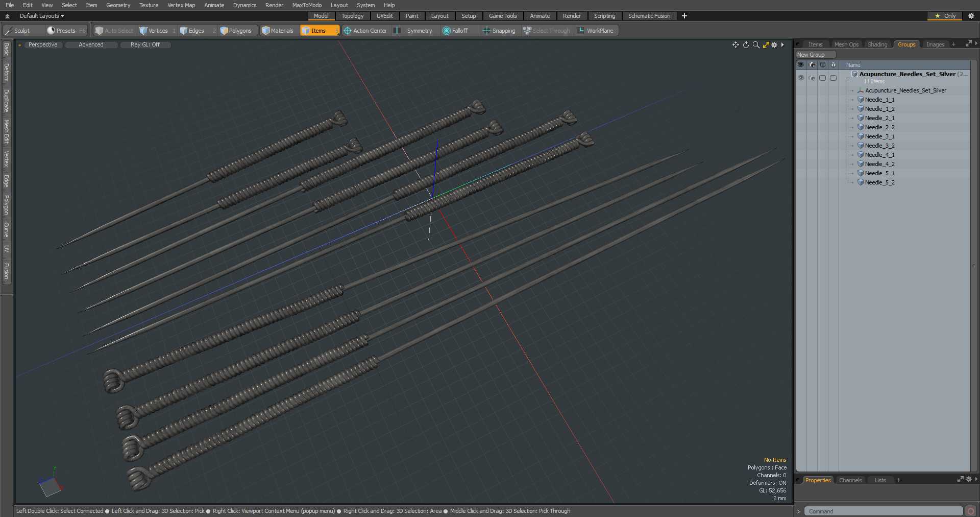The height and width of the screenshot is (517, 980).
Task: Open the layout settings gear icon
Action: [x=971, y=16]
